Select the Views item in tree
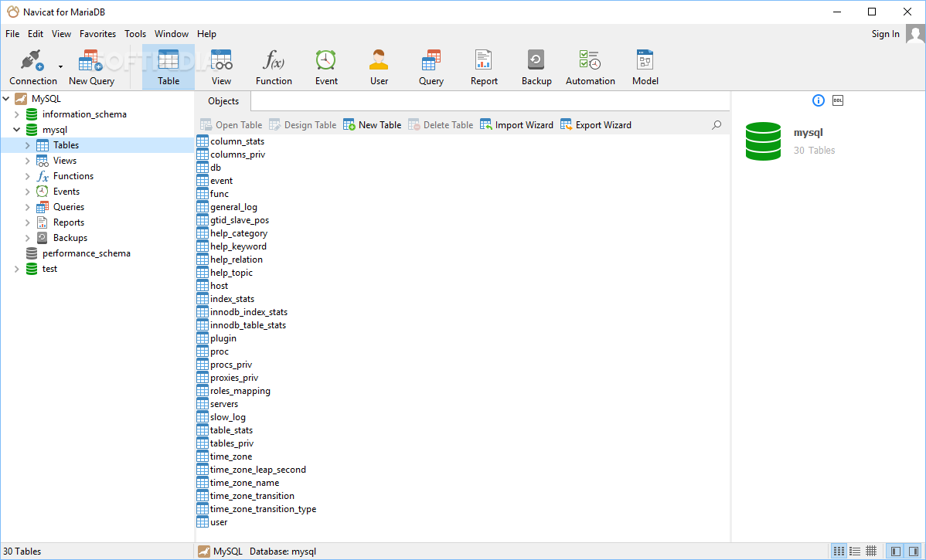Screen dimensions: 926x560 click(x=64, y=161)
